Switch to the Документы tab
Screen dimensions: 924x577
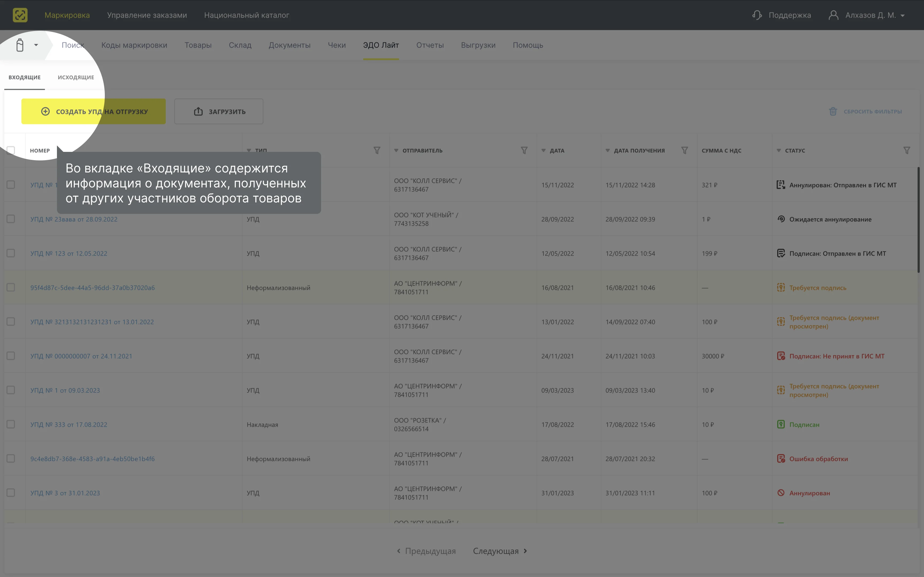click(290, 45)
